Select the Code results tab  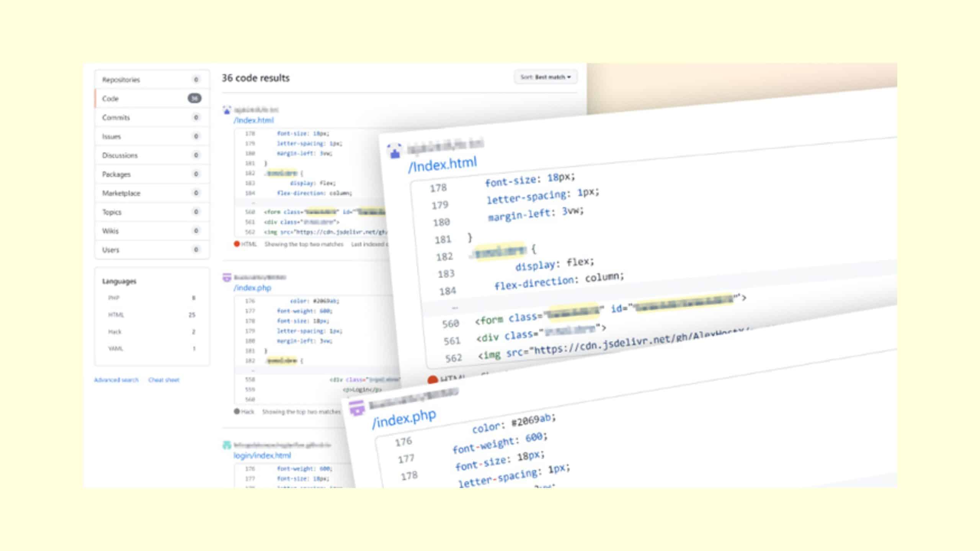click(152, 98)
